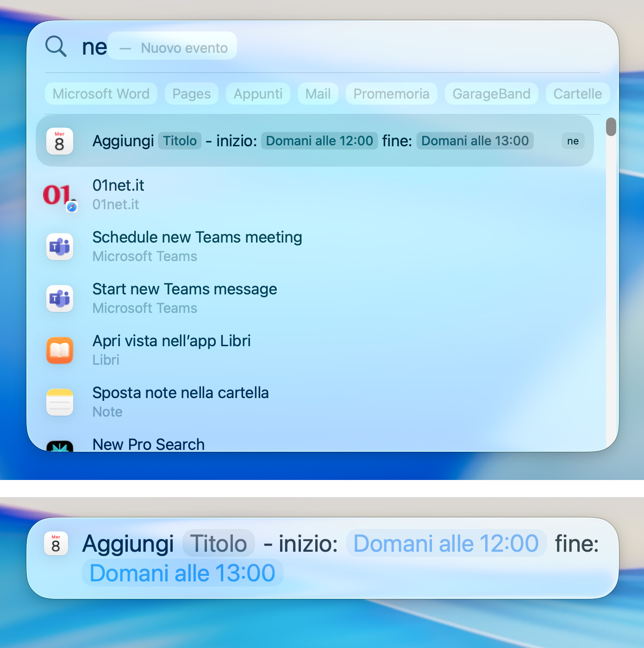This screenshot has width=644, height=648.
Task: Click the Calendar icon in the standalone action bar
Action: pyautogui.click(x=56, y=543)
